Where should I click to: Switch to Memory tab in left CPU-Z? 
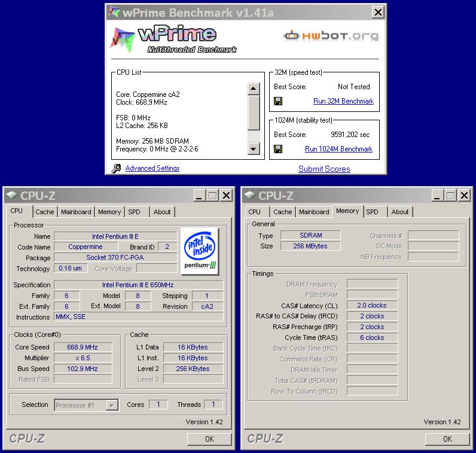click(x=109, y=212)
